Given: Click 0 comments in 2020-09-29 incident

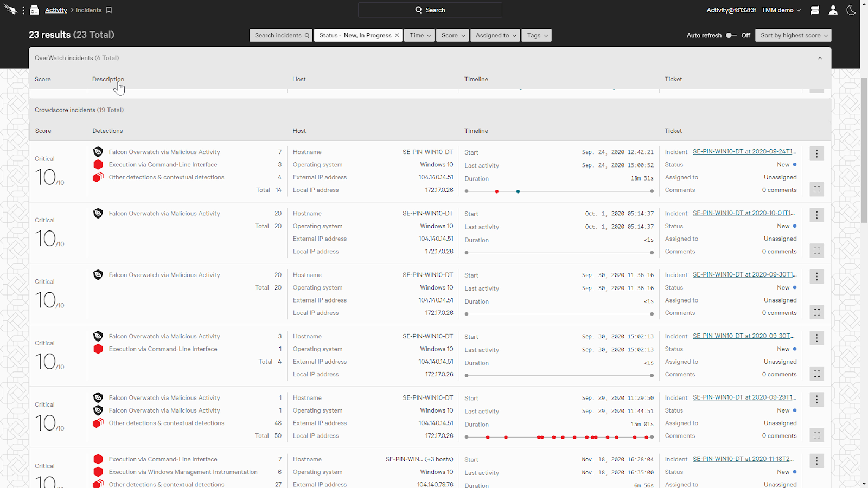Looking at the screenshot, I should pyautogui.click(x=779, y=435).
